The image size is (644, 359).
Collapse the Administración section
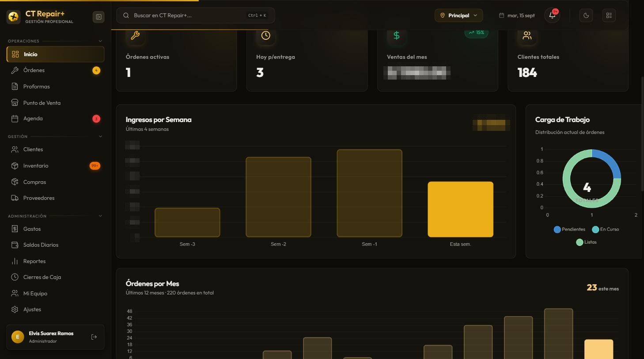pyautogui.click(x=100, y=216)
